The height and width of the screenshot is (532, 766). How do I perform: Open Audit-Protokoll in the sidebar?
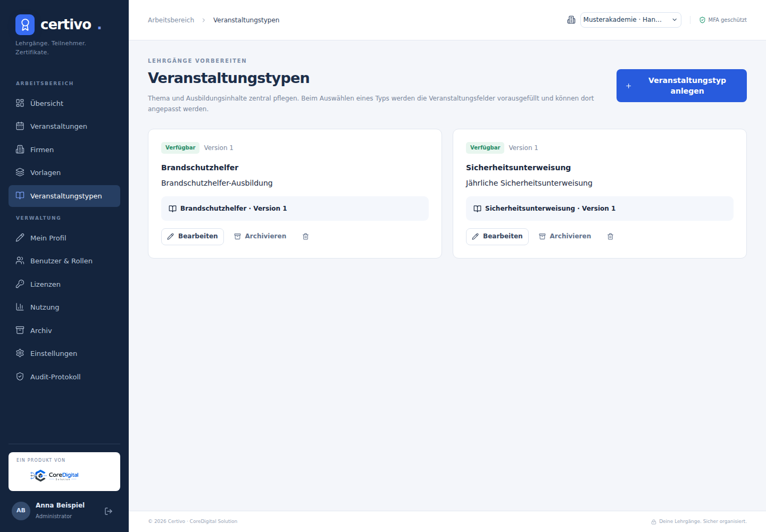click(64, 377)
